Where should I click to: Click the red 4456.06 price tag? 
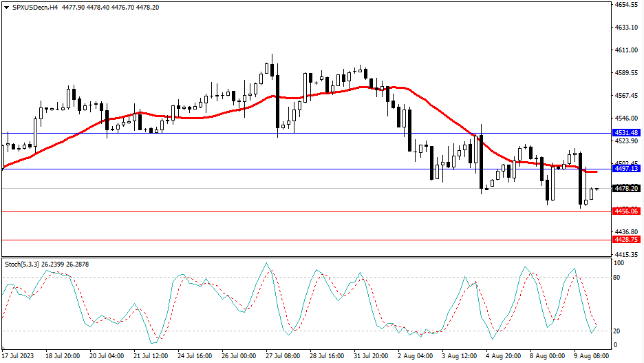tap(626, 211)
